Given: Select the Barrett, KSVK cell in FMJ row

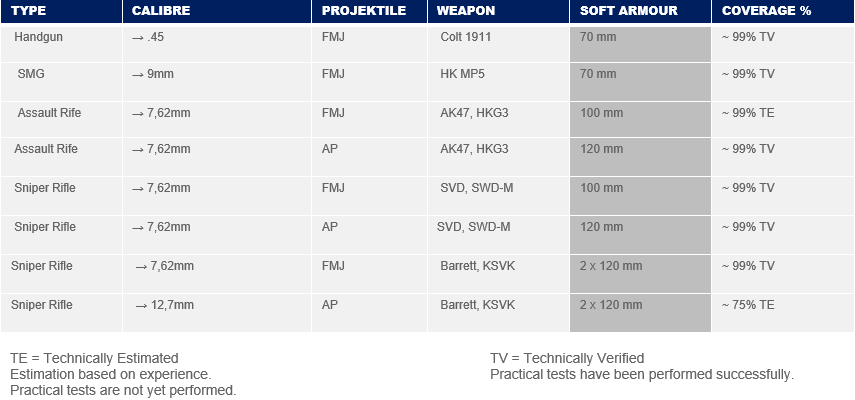Looking at the screenshot, I should pyautogui.click(x=498, y=274).
